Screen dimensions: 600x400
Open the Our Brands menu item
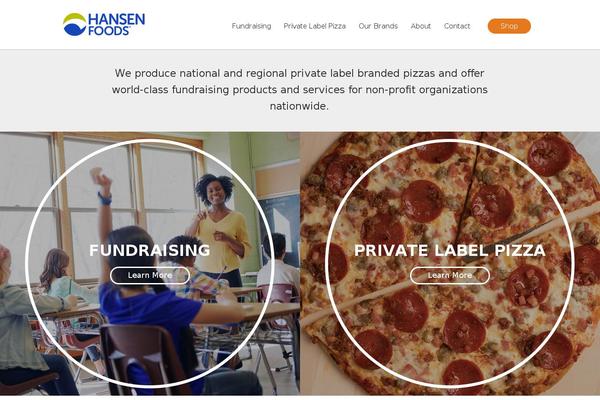(x=378, y=26)
